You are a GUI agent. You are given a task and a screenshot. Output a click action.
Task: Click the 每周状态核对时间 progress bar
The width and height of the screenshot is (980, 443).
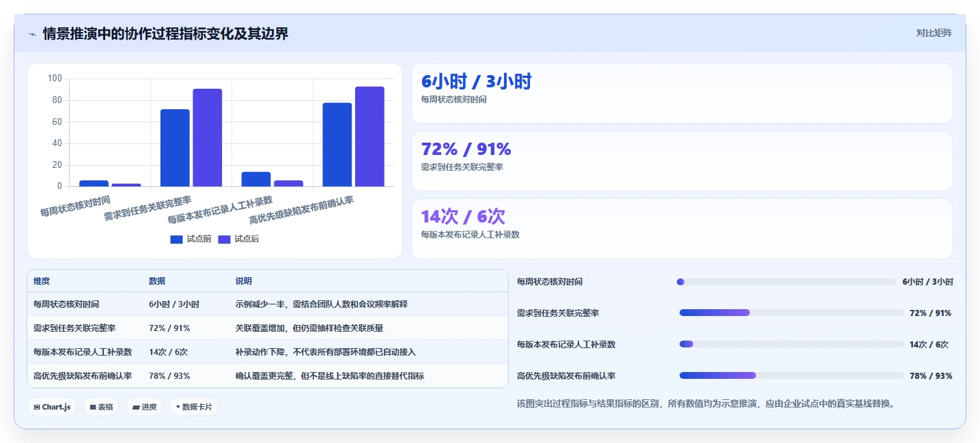(x=786, y=282)
